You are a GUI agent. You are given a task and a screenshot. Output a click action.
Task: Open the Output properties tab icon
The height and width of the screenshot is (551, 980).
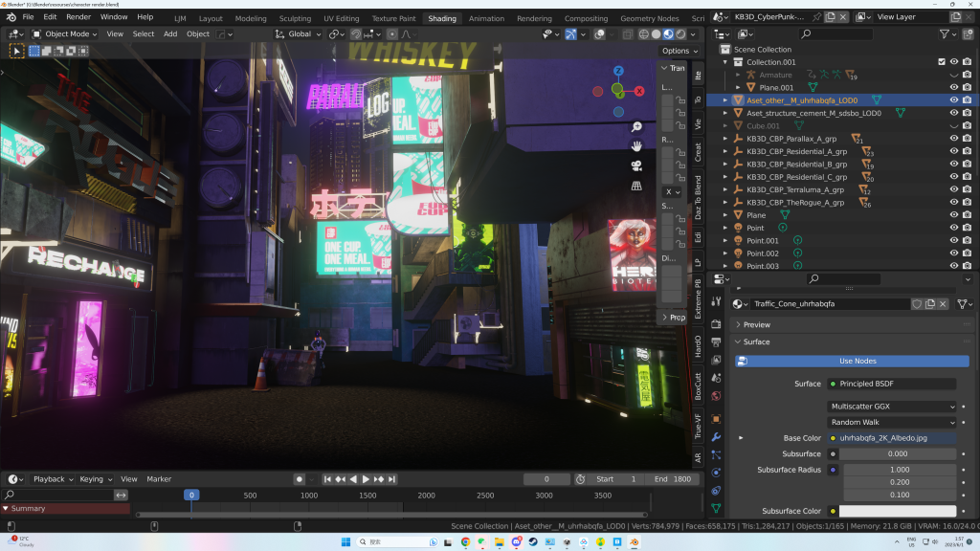[716, 342]
